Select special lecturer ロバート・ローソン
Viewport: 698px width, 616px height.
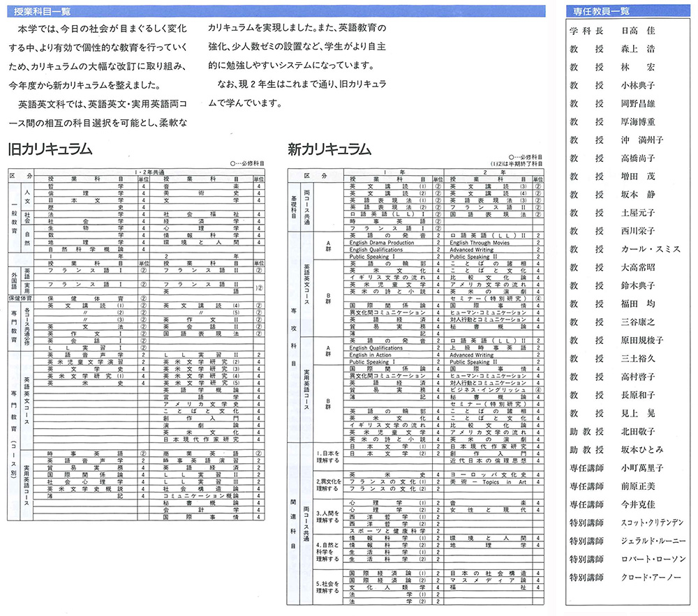pyautogui.click(x=653, y=559)
